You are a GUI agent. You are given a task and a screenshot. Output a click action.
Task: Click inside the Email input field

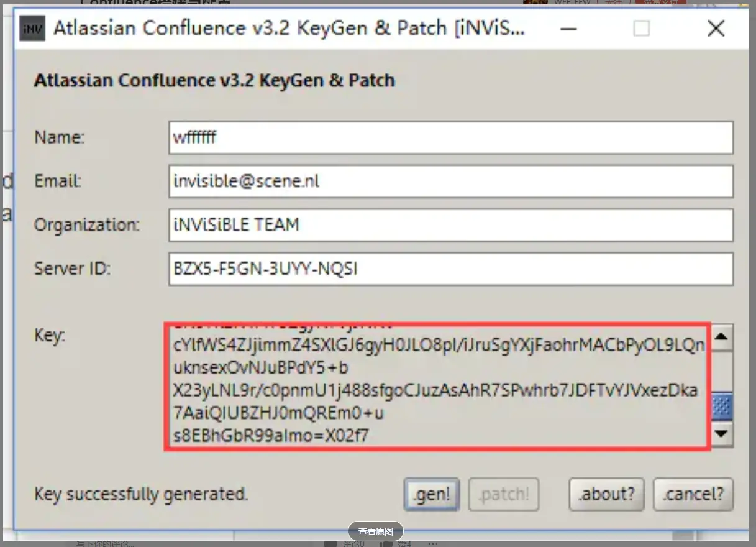pyautogui.click(x=450, y=181)
